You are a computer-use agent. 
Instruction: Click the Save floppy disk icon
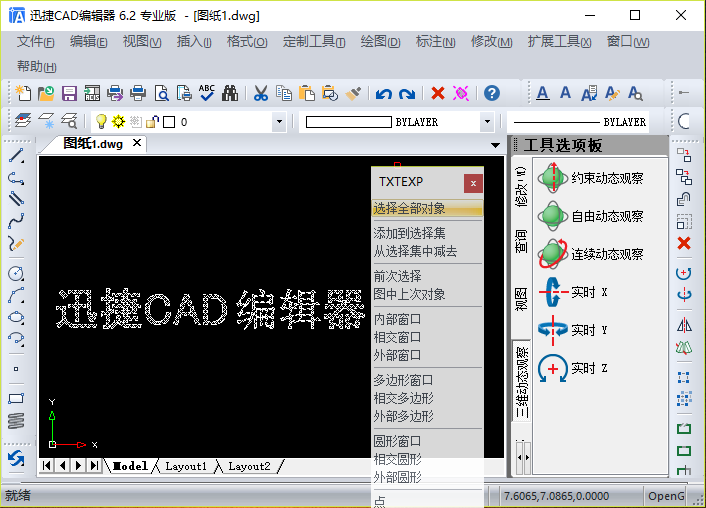[69, 93]
